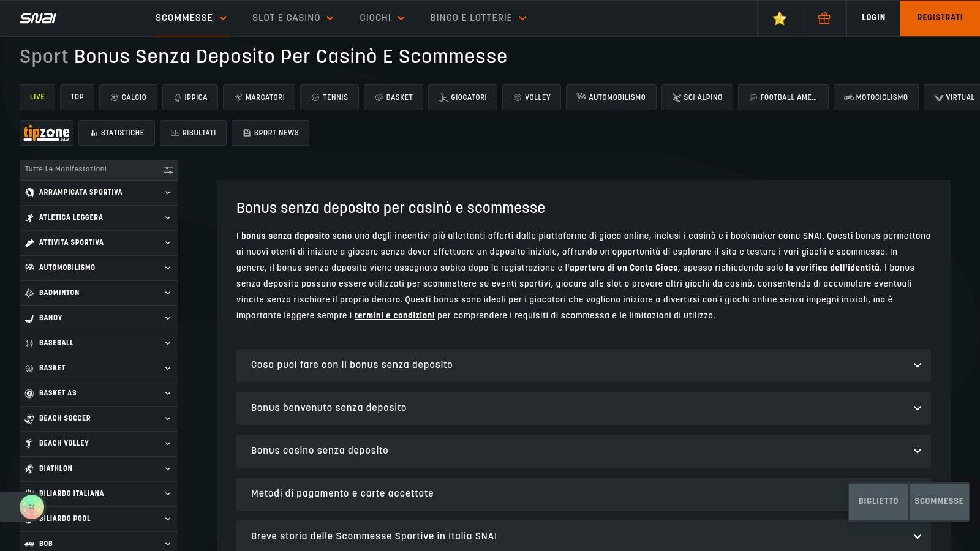Select the Marcatori category
The height and width of the screenshot is (551, 980).
259,97
